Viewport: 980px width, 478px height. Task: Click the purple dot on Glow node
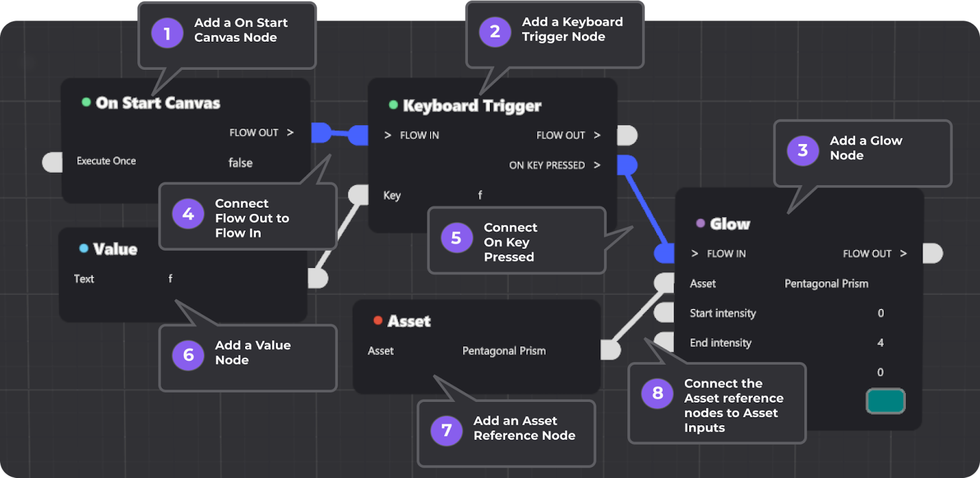(701, 223)
